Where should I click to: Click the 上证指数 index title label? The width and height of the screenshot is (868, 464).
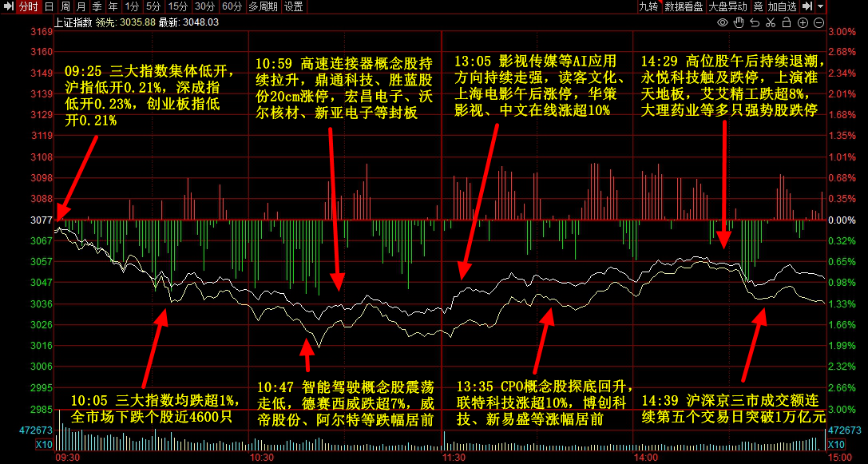[73, 22]
